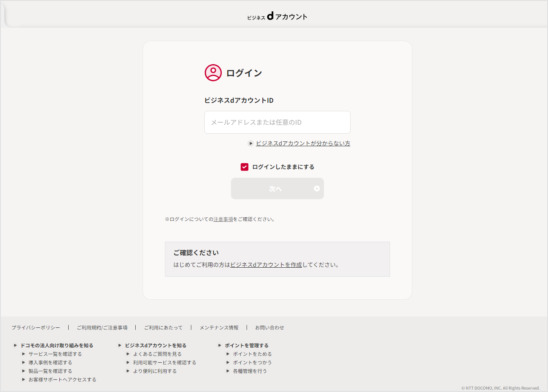Uncheck ログインしたままにする checkbox
The image size is (548, 392).
(x=245, y=167)
